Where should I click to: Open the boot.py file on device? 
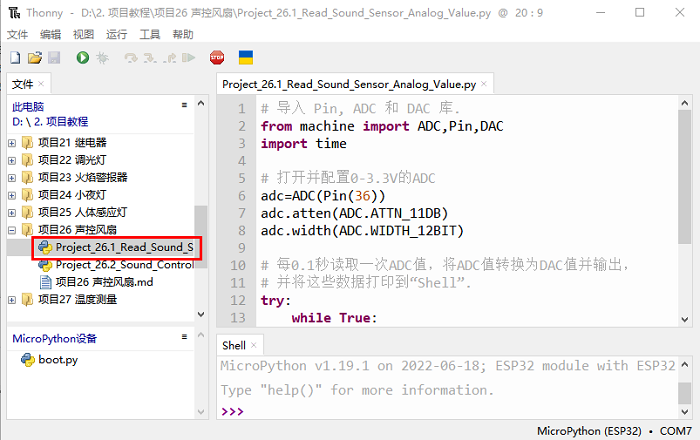coord(57,360)
